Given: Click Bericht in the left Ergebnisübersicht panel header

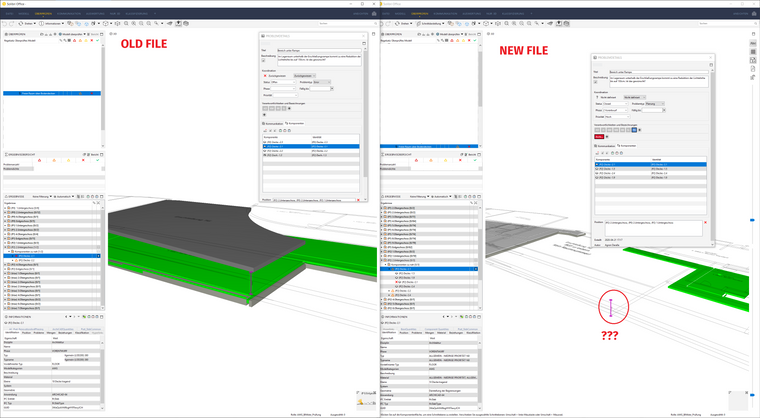Looking at the screenshot, I should [x=94, y=155].
